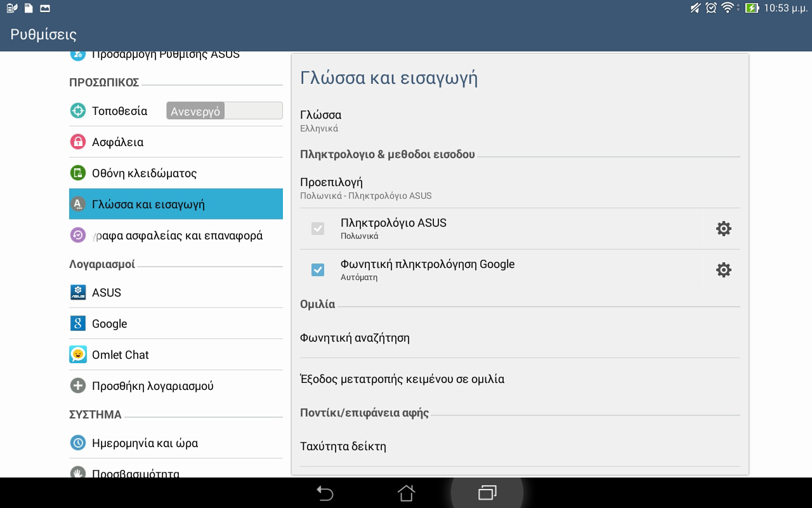
Task: Open the ASUS account entry label
Action: [x=107, y=292]
